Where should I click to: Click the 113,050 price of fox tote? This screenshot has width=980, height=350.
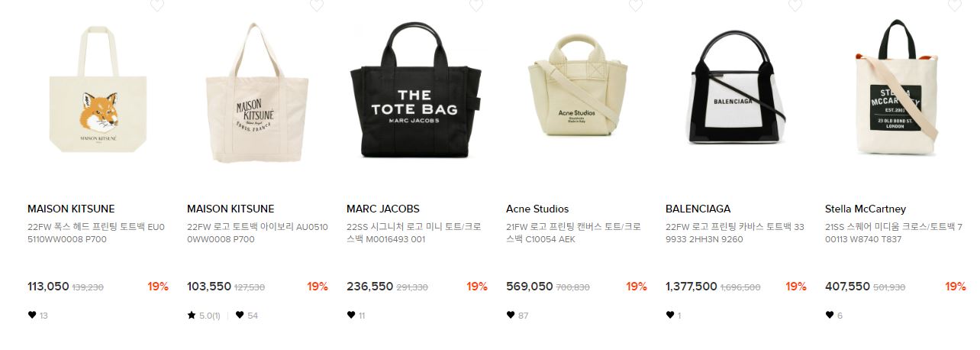pos(48,287)
